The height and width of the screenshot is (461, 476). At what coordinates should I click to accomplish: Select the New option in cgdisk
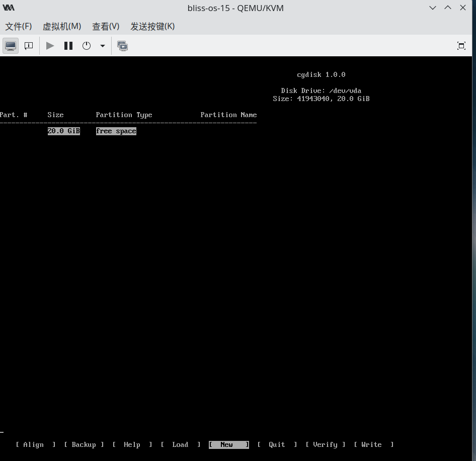point(228,444)
